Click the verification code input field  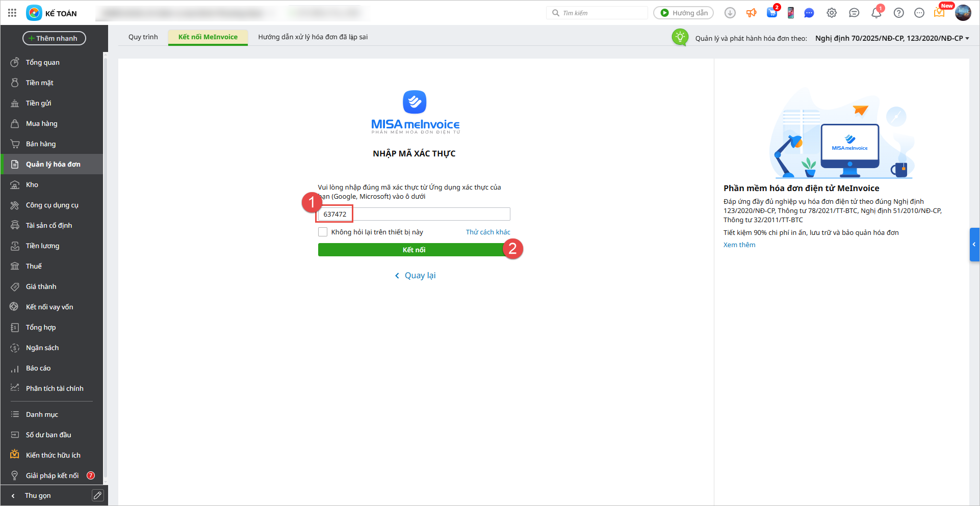tap(414, 214)
